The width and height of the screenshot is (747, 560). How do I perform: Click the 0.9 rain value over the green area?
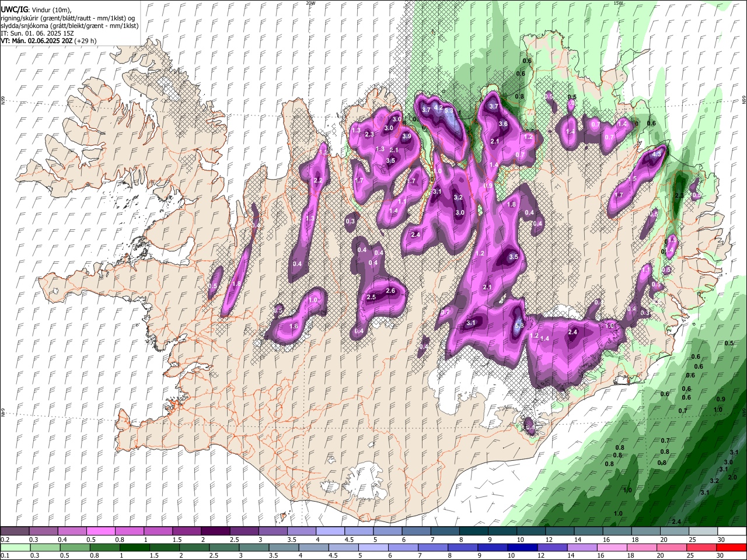(721, 400)
